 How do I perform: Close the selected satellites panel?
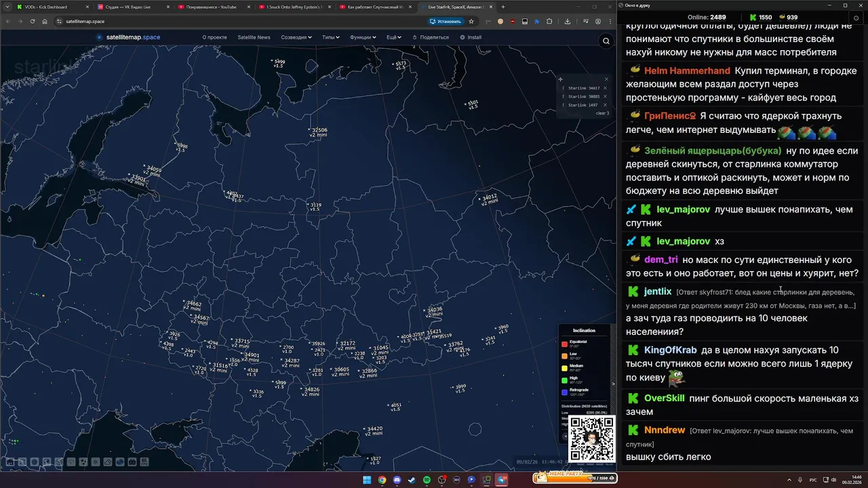tap(606, 79)
